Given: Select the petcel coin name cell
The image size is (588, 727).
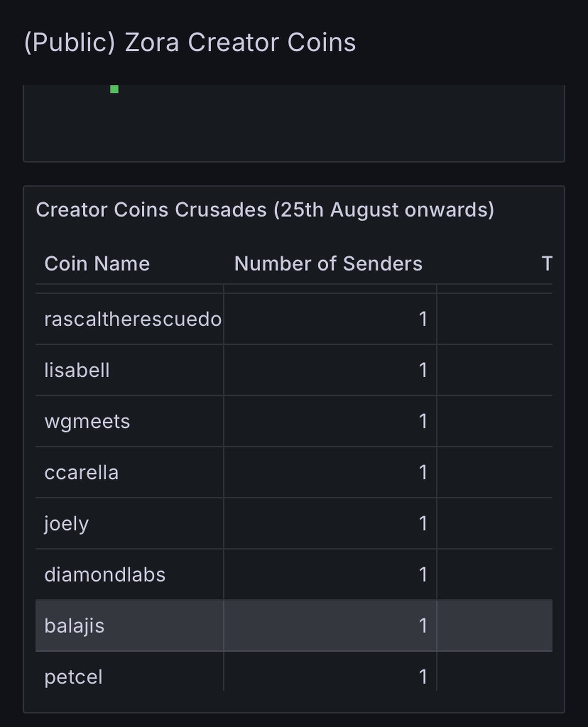Looking at the screenshot, I should 73,677.
